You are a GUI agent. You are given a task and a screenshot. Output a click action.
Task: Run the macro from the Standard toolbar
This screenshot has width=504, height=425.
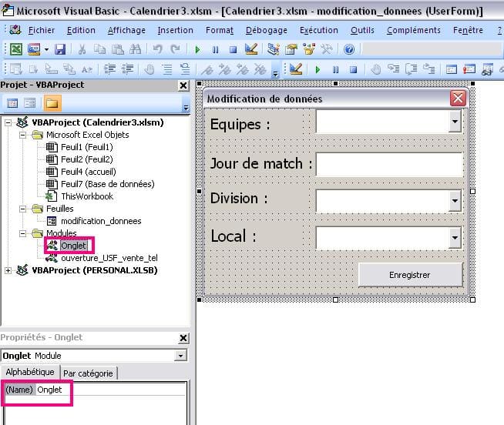click(x=198, y=50)
